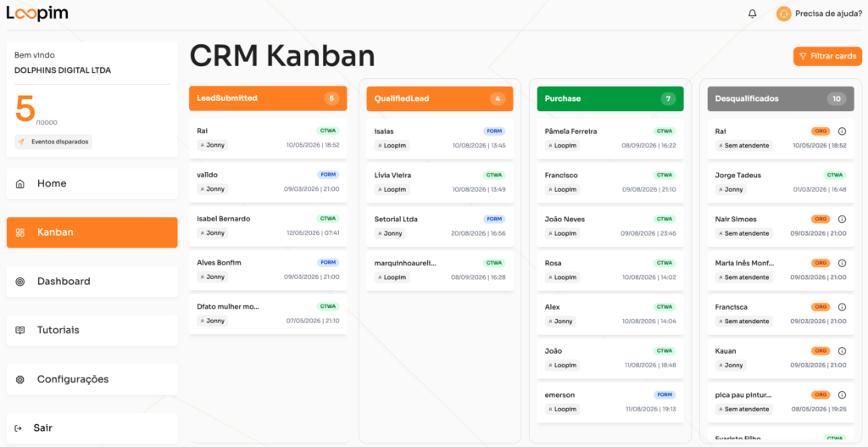868x447 pixels.
Task: Go to the Dashboard section
Action: (92, 282)
